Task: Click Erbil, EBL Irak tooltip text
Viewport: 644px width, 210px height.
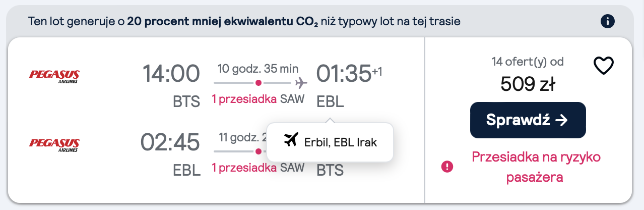Action: point(341,142)
